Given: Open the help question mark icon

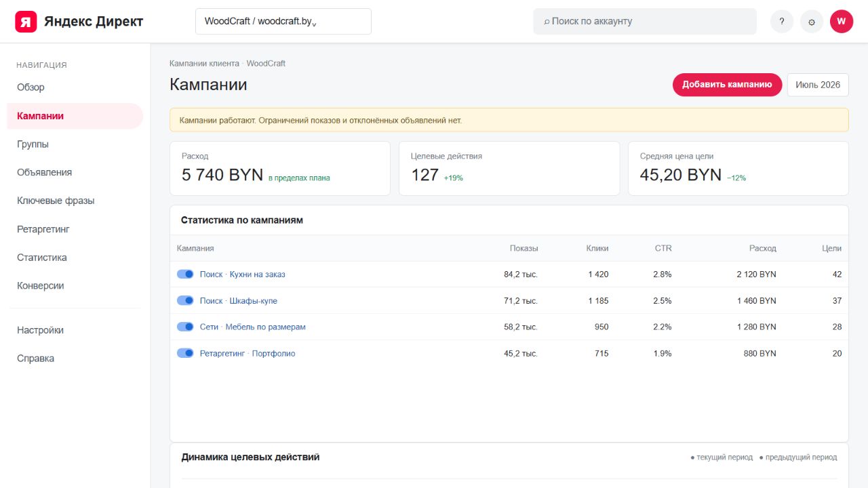Looking at the screenshot, I should 782,22.
